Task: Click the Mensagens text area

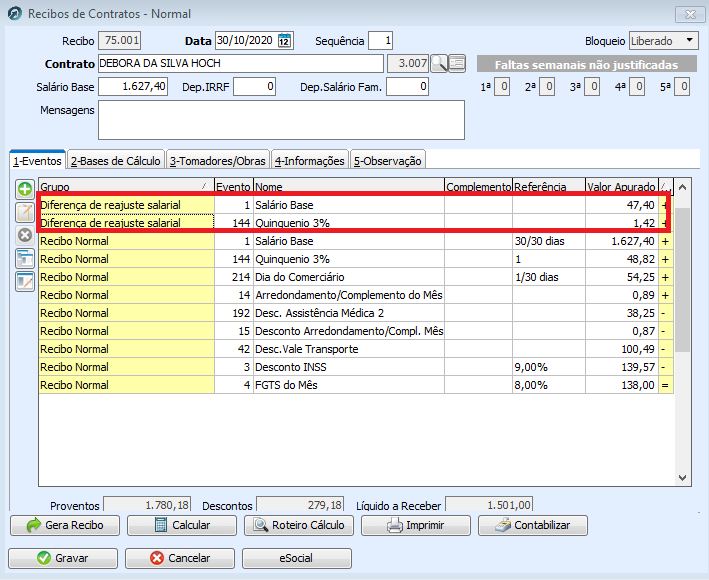Action: [x=281, y=120]
